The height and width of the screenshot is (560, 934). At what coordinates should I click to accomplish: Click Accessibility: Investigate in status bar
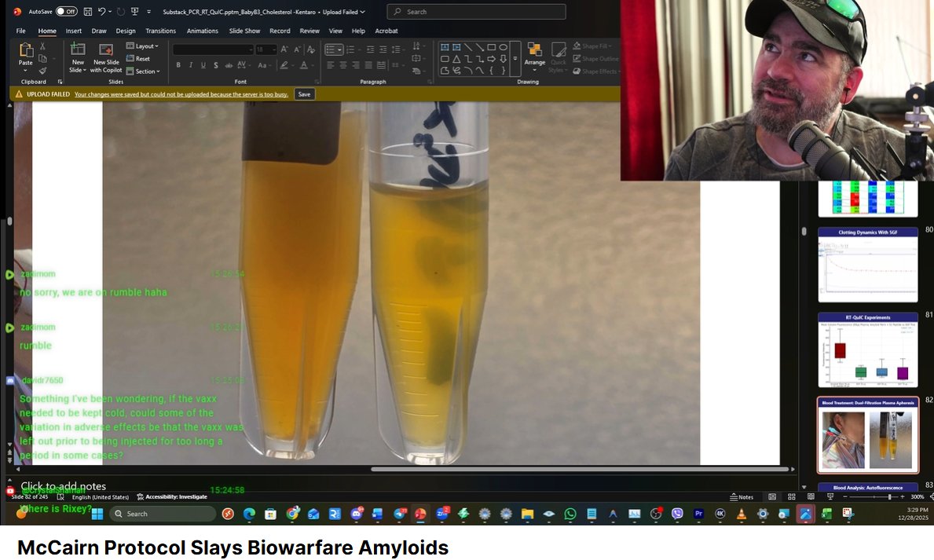172,497
